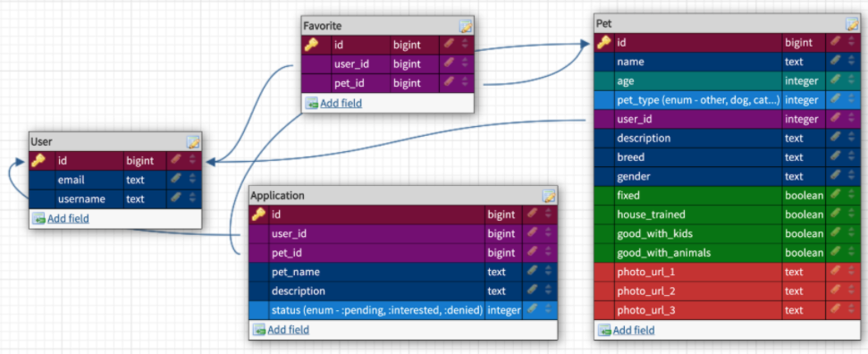Viewport: 868px width, 354px height.
Task: Click the primary key icon in the Application id row
Action: [258, 215]
